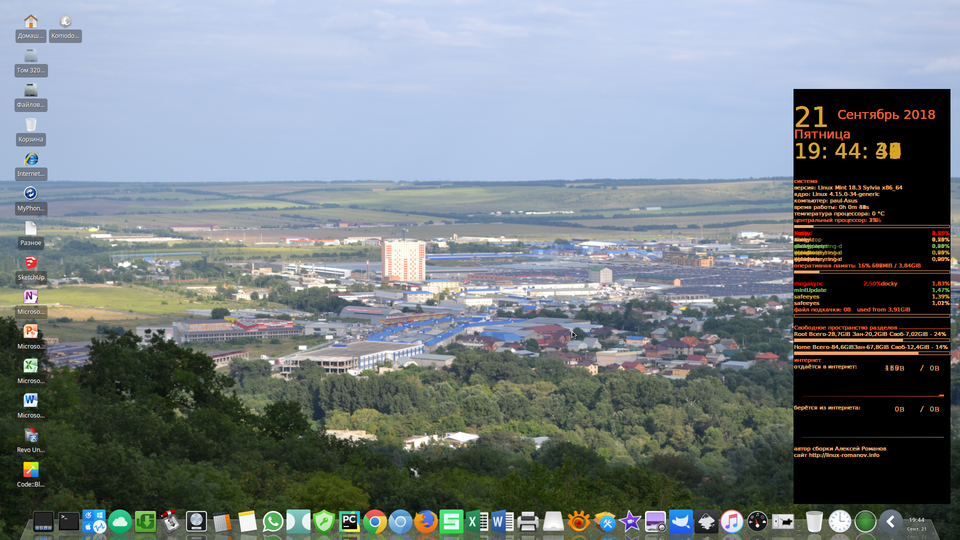The width and height of the screenshot is (960, 540).
Task: Launch Internet Explorer from the desktop
Action: (31, 160)
